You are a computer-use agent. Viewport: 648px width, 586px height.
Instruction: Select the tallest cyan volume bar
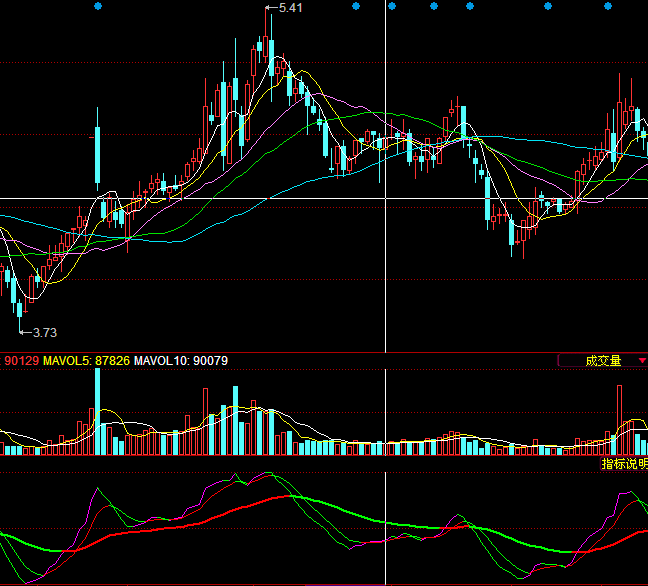(x=98, y=412)
